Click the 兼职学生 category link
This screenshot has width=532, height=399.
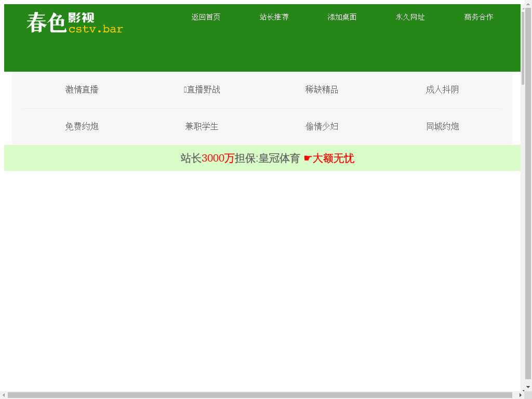(x=202, y=127)
